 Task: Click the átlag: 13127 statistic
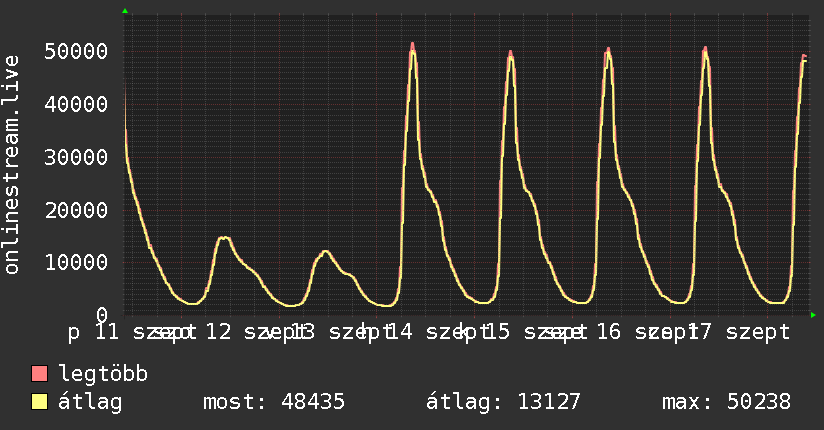point(503,402)
